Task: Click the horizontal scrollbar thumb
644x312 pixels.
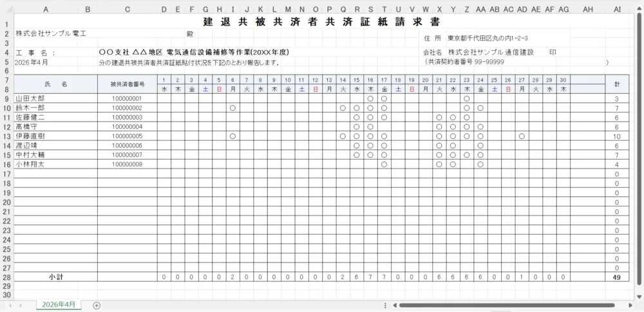Action: [506, 306]
